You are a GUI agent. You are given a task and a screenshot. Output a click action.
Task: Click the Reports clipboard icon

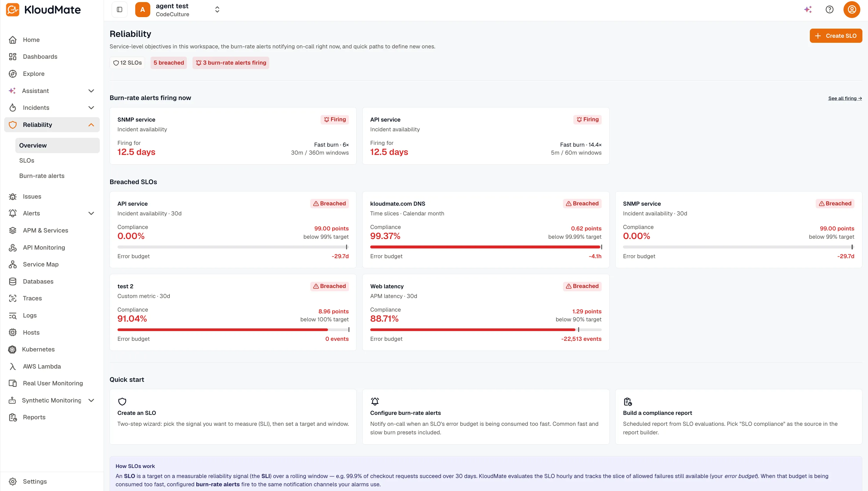[12, 418]
